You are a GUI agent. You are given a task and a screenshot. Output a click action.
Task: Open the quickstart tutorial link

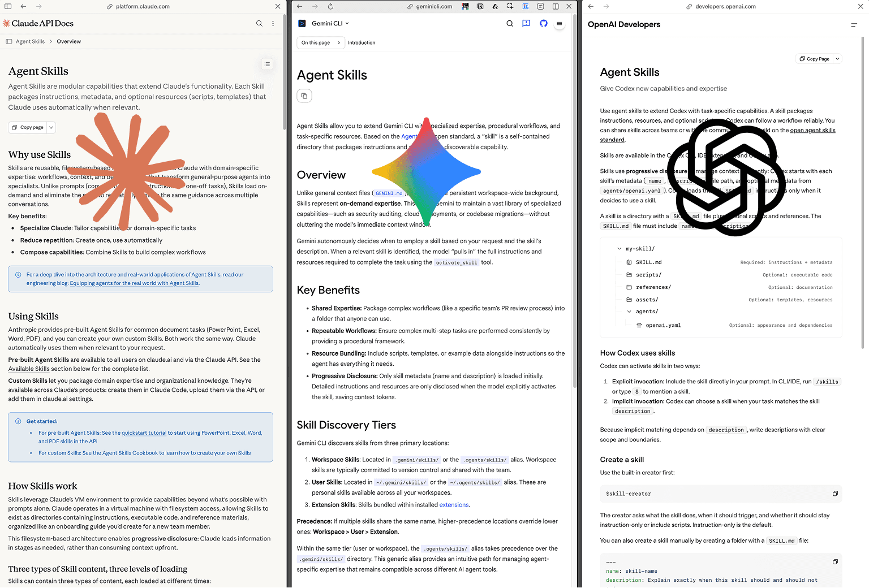[x=144, y=433]
